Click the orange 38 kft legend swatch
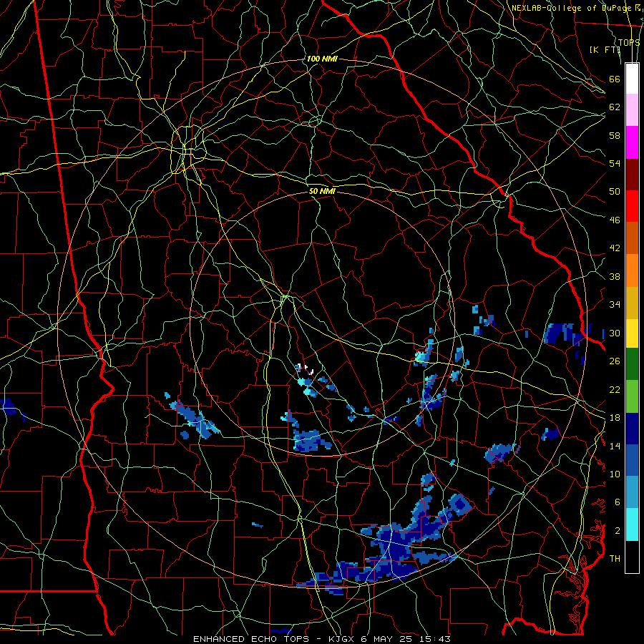Viewport: 644px width, 644px height. [x=632, y=270]
